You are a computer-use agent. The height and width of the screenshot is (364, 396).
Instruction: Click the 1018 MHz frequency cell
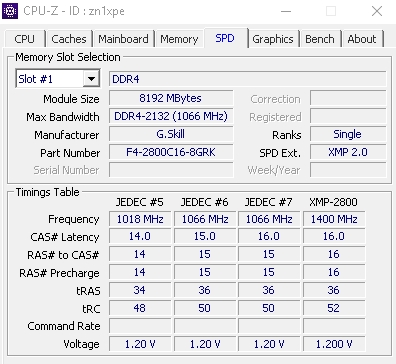click(x=140, y=219)
